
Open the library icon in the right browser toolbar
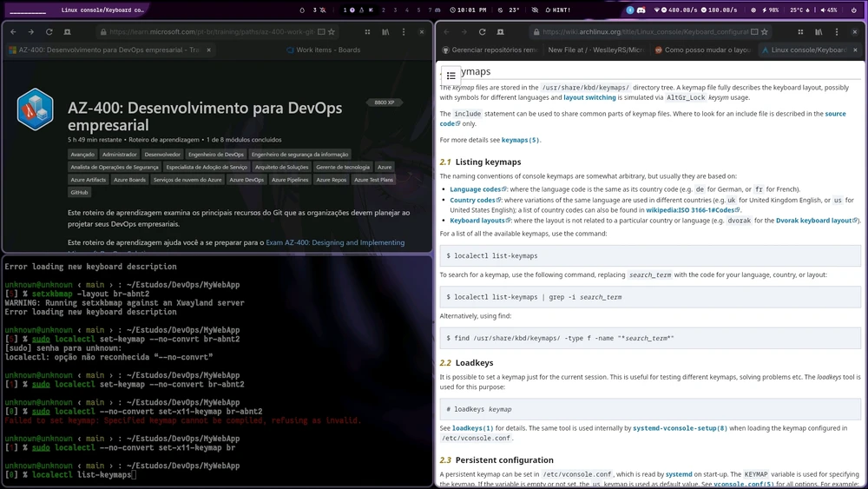click(x=818, y=32)
